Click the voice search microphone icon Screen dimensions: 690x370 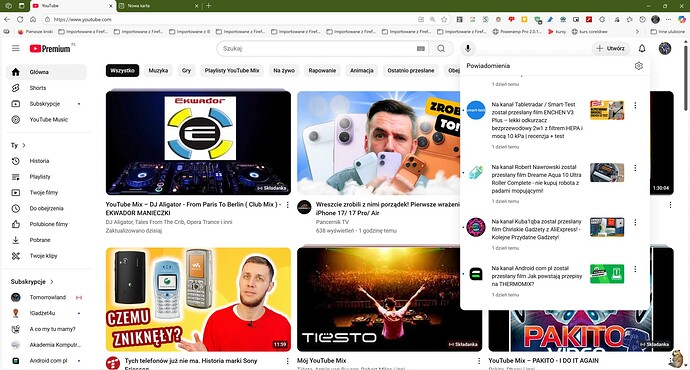coord(468,48)
